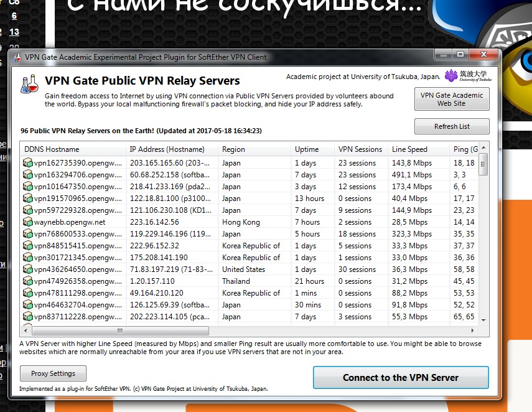532x412 pixels.
Task: Select the 30 mins uptime cell
Action: pos(308,305)
